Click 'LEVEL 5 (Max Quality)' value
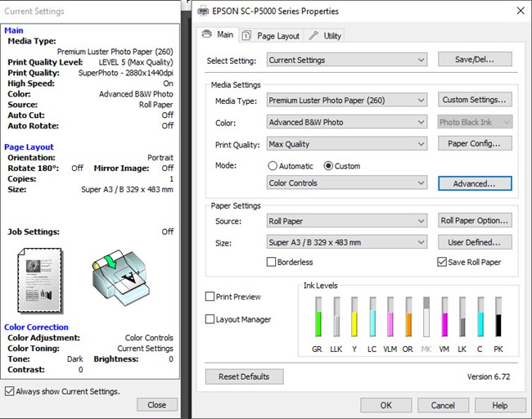Image resolution: width=532 pixels, height=419 pixels. 136,62
